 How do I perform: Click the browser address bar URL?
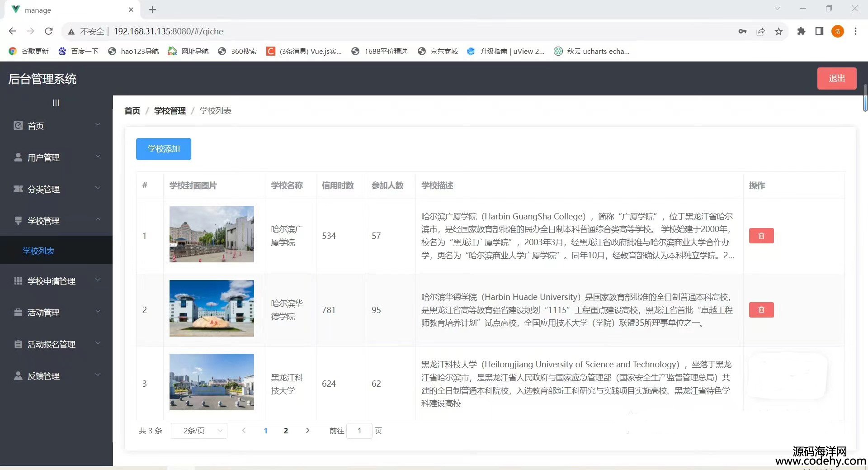tap(168, 31)
